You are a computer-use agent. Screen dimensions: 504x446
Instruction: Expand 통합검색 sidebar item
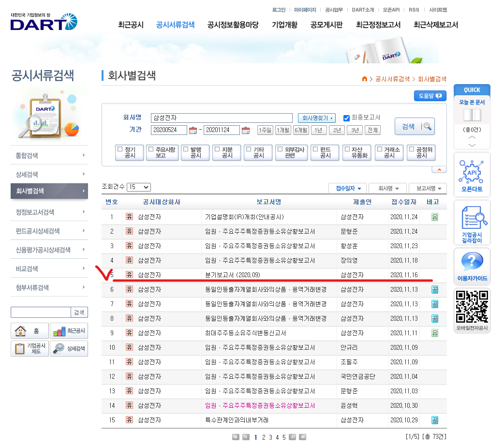click(x=49, y=155)
